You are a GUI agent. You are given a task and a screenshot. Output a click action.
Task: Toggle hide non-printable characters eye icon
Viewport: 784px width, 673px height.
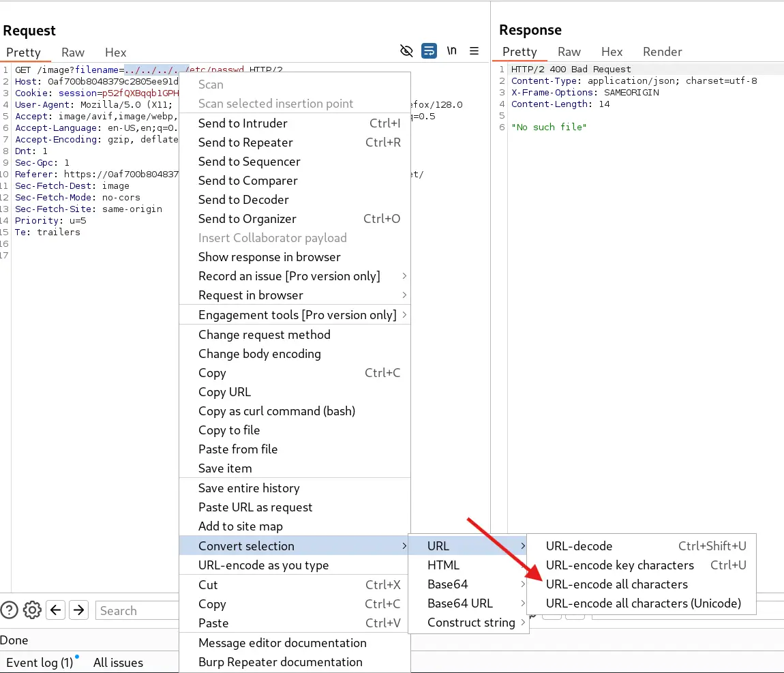[x=406, y=50]
